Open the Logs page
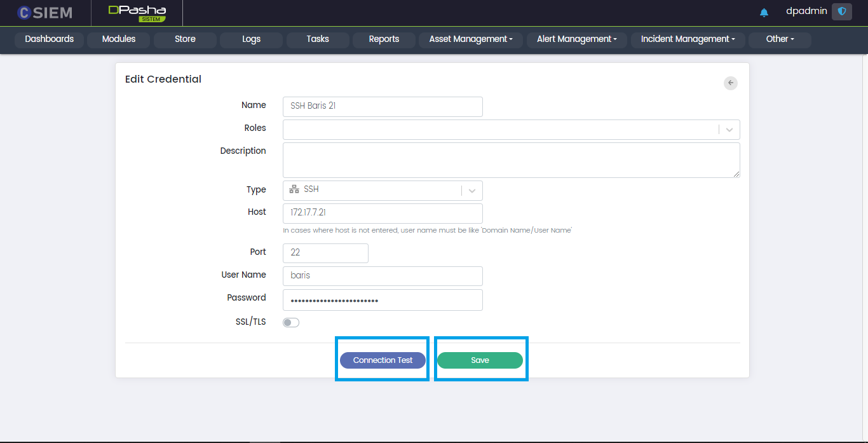Image resolution: width=868 pixels, height=443 pixels. point(251,39)
